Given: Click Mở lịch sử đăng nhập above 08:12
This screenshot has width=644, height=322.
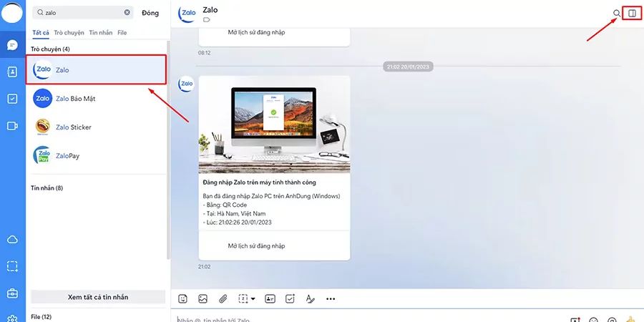Looking at the screenshot, I should [256, 32].
